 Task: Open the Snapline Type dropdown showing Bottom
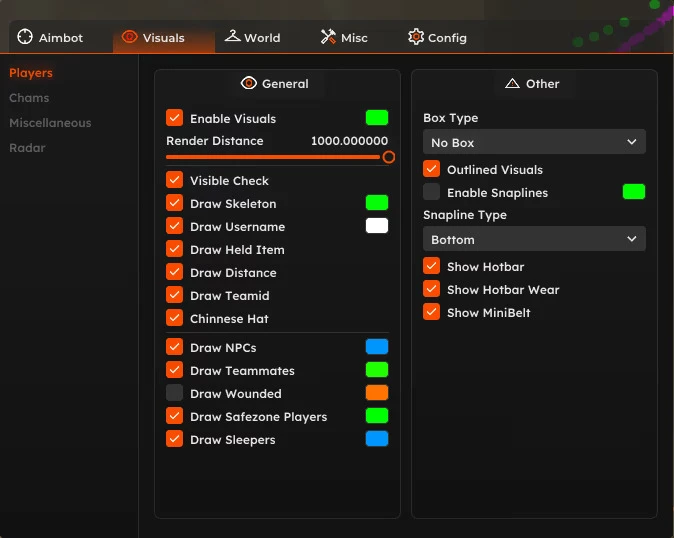(x=534, y=239)
